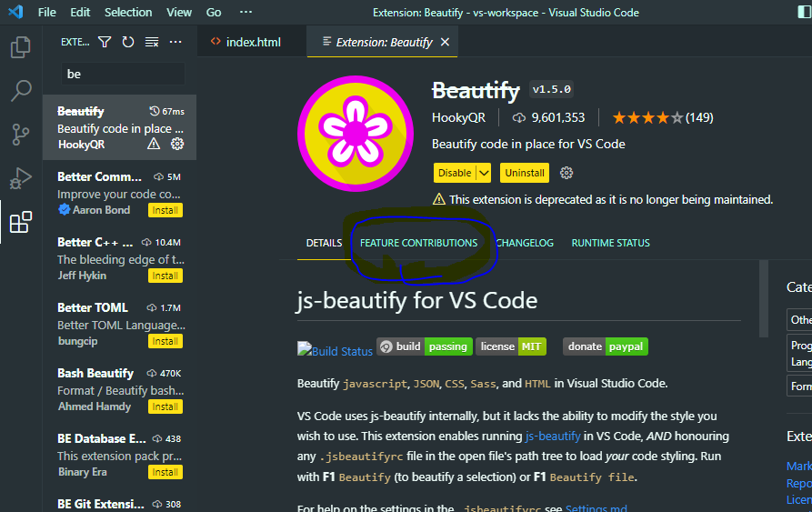Toggle the layout icon in title bar

click(x=804, y=12)
